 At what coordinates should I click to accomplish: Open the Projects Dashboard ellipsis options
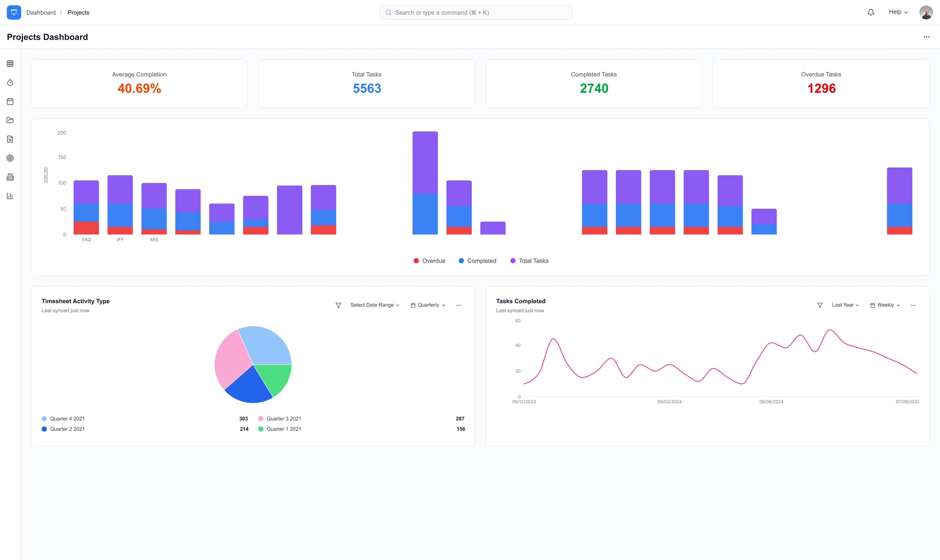click(927, 37)
